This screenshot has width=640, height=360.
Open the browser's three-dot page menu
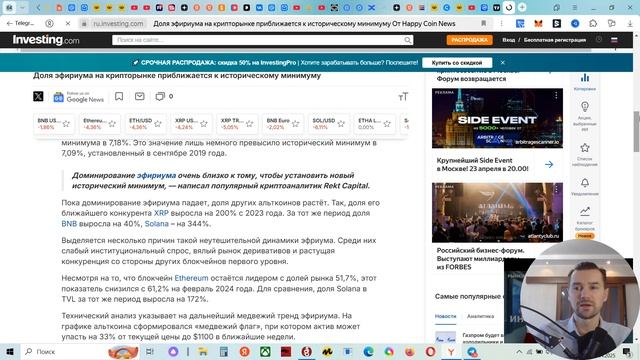point(502,24)
